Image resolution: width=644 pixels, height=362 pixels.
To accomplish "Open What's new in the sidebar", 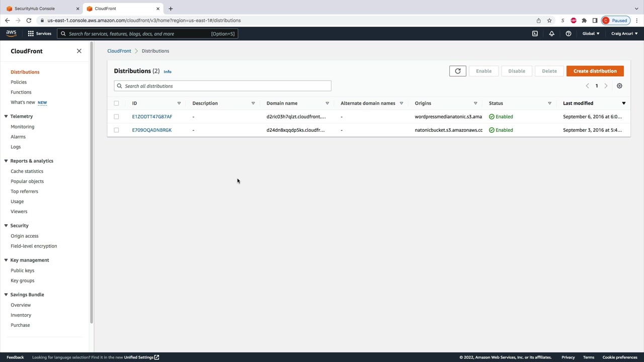I will [x=23, y=103].
